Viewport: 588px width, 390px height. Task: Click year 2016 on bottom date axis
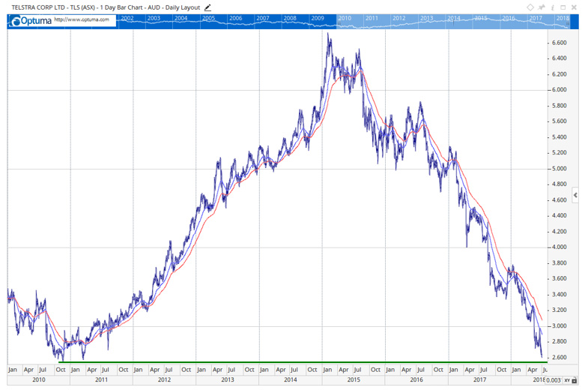point(416,379)
